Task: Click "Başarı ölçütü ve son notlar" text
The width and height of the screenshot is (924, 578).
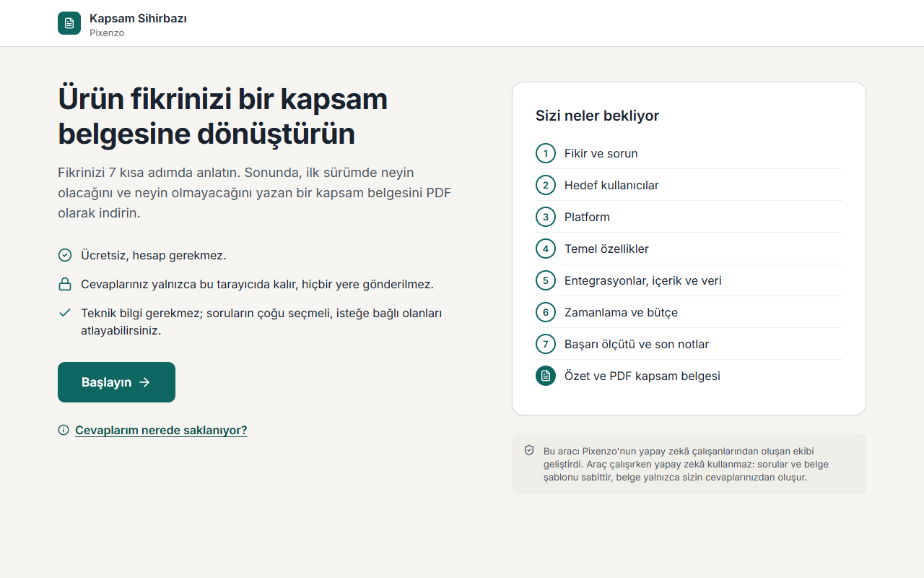Action: 637,344
